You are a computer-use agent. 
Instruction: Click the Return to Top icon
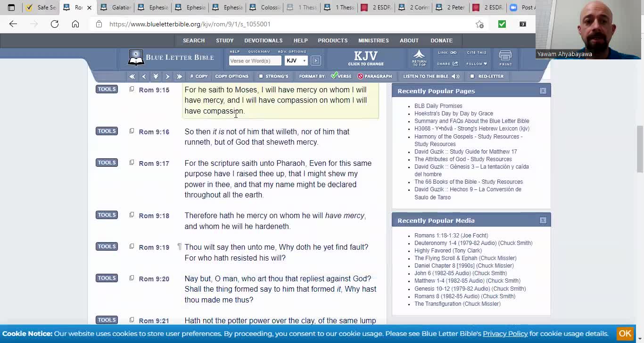coord(419,58)
